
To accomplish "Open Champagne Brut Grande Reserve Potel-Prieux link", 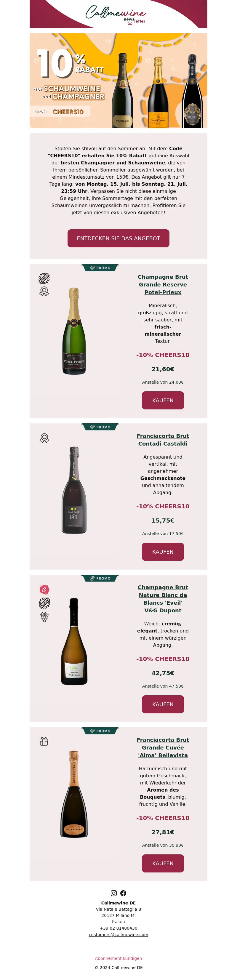I will click(163, 285).
